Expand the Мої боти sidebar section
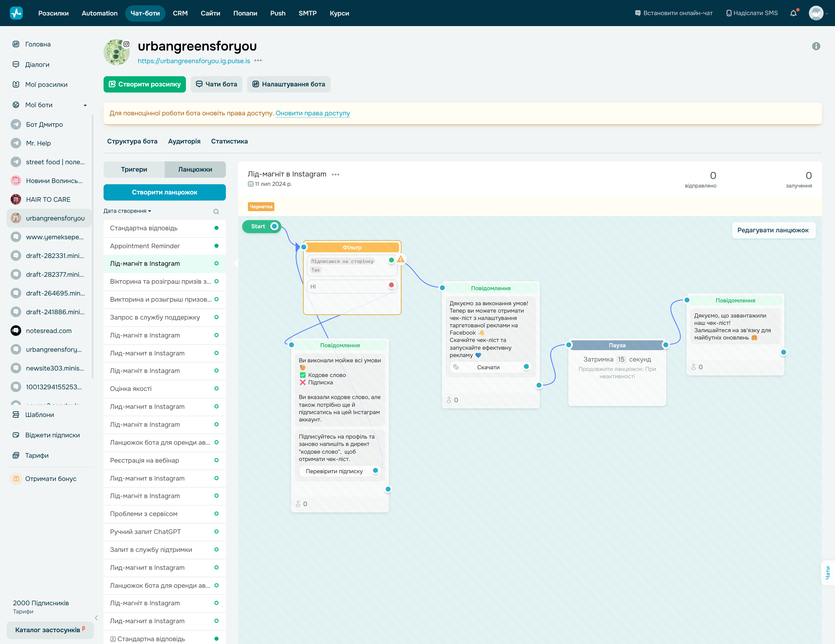 [85, 105]
